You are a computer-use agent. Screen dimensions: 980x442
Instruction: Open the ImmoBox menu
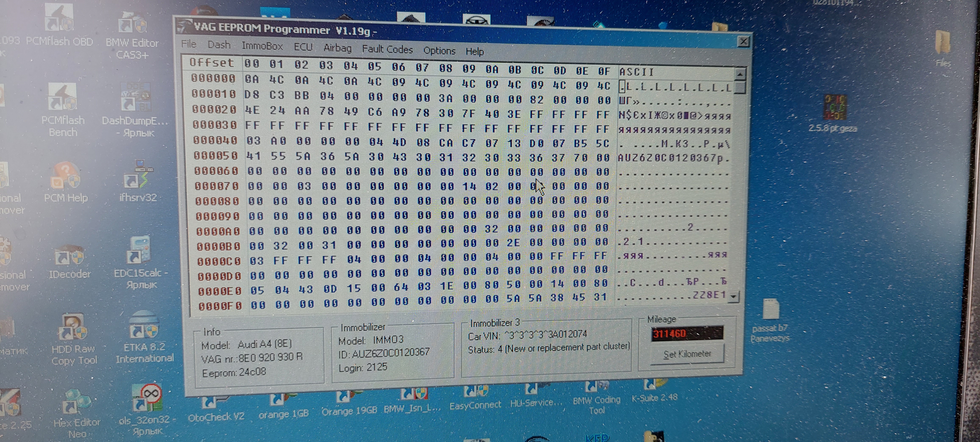[262, 46]
